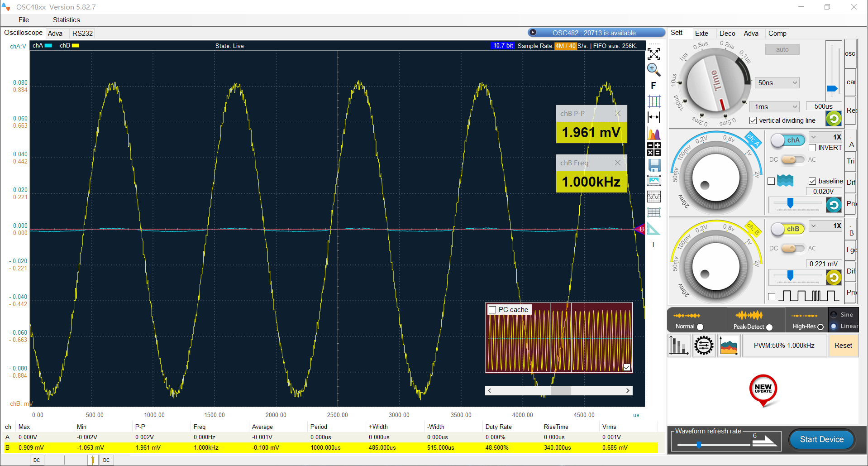Enable the PC cache checkbox
868x466 pixels.
click(x=492, y=310)
